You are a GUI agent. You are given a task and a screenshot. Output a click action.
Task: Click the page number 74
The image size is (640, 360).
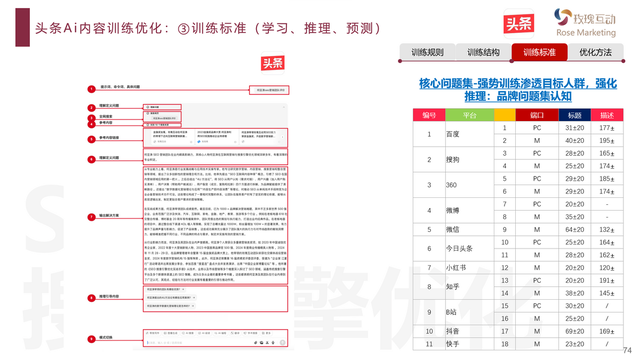click(627, 350)
